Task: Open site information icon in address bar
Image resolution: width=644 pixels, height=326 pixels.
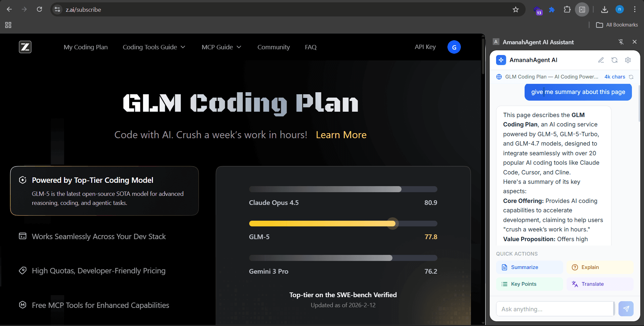Action: tap(57, 9)
